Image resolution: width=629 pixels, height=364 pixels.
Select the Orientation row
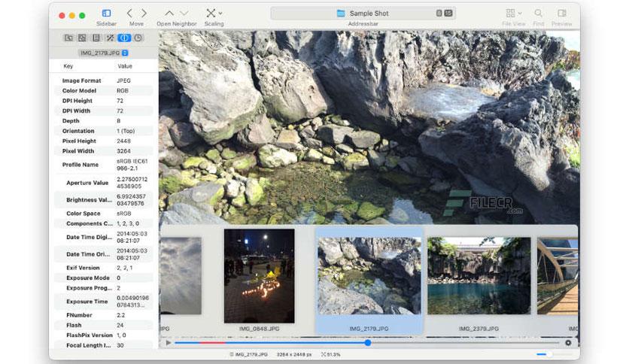104,131
